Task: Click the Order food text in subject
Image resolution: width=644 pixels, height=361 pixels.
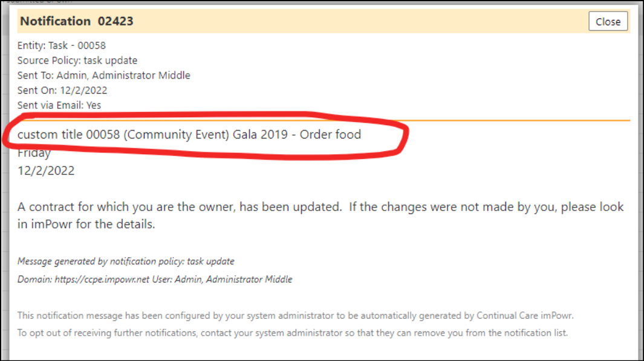Action: coord(330,135)
